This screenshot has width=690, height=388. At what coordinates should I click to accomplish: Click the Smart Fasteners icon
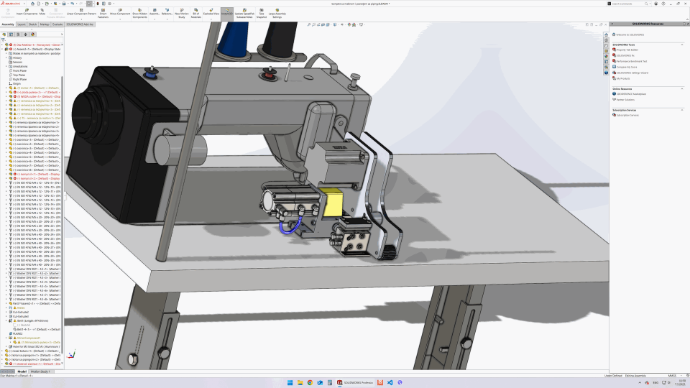(103, 13)
